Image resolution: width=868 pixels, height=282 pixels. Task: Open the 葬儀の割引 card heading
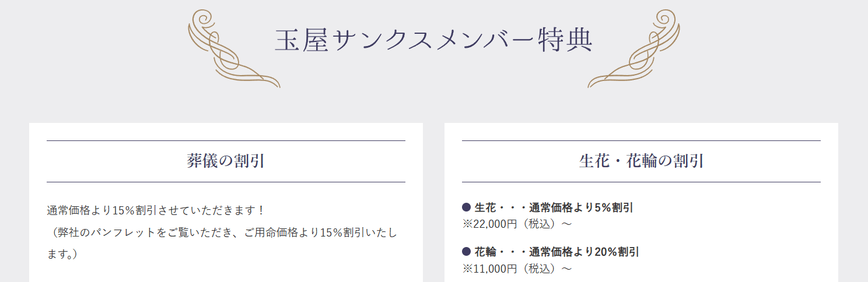(x=226, y=161)
